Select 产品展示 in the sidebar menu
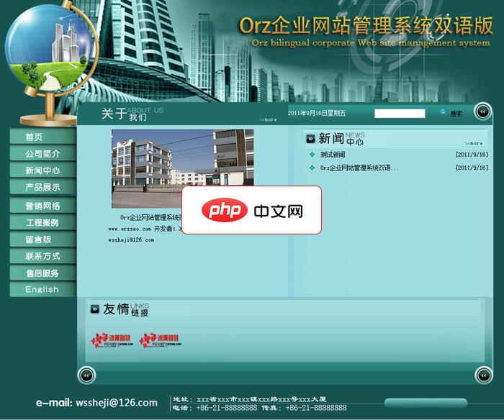This screenshot has width=504, height=420. pyautogui.click(x=42, y=187)
